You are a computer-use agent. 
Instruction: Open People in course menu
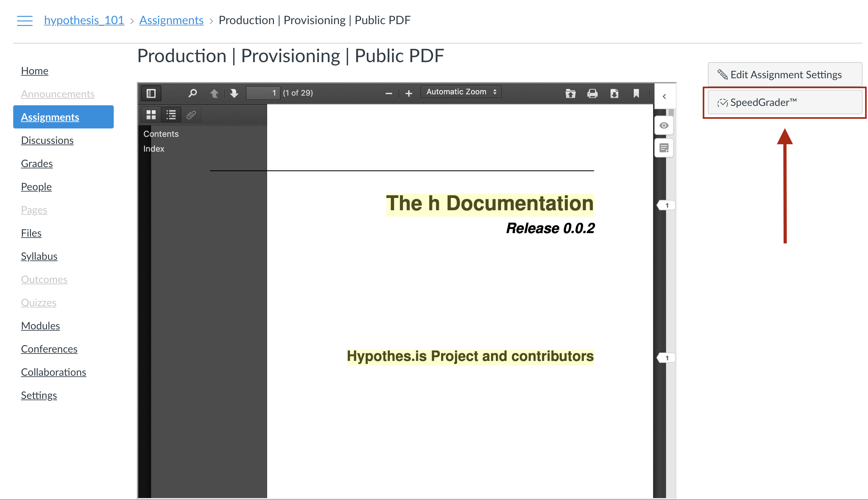[x=36, y=186]
